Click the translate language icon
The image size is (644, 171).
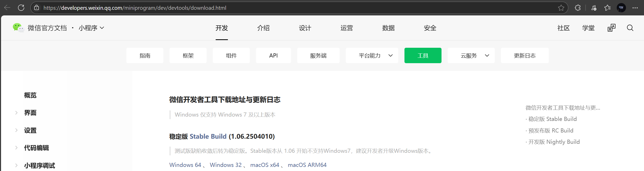611,28
